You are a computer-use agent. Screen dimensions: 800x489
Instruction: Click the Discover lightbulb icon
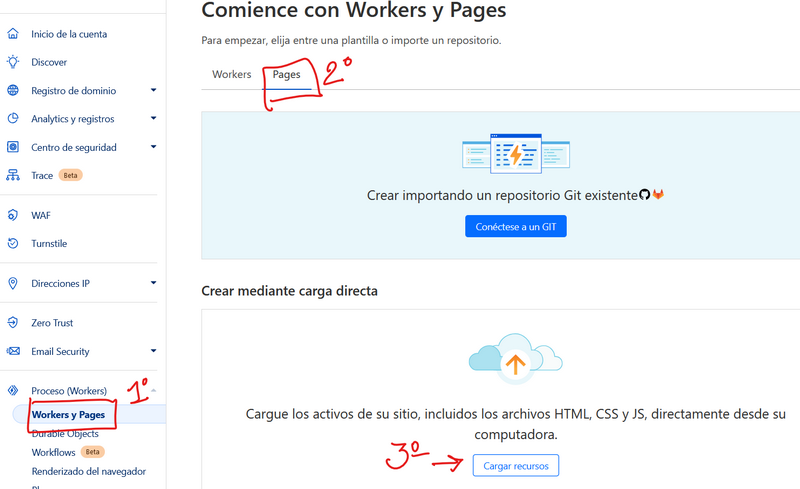pyautogui.click(x=13, y=62)
